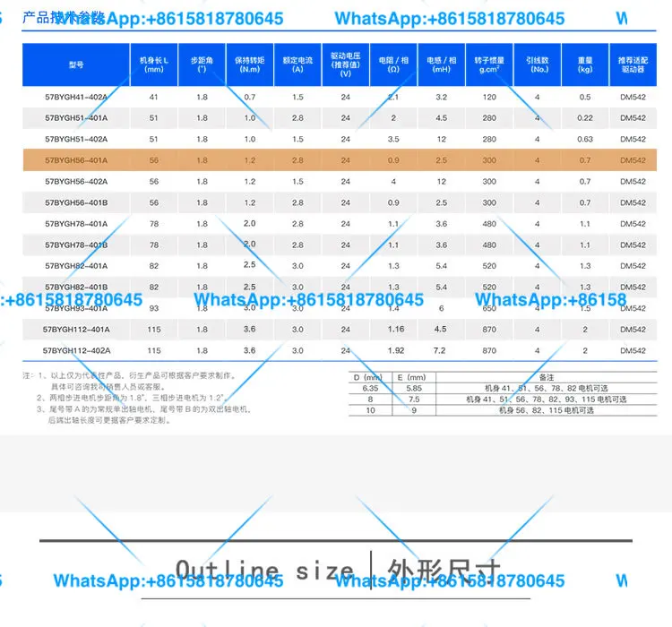Select model cell 57BYGH41-402A

[76, 98]
